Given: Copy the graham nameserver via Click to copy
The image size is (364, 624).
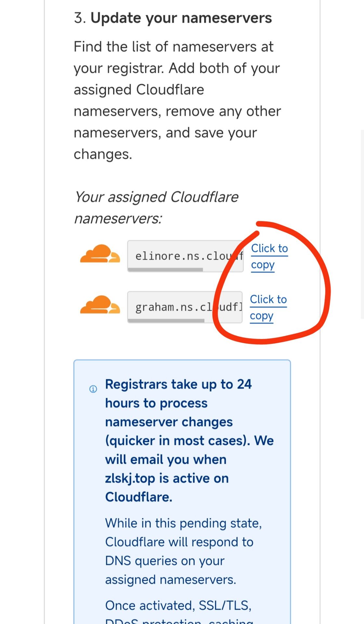Looking at the screenshot, I should [268, 308].
